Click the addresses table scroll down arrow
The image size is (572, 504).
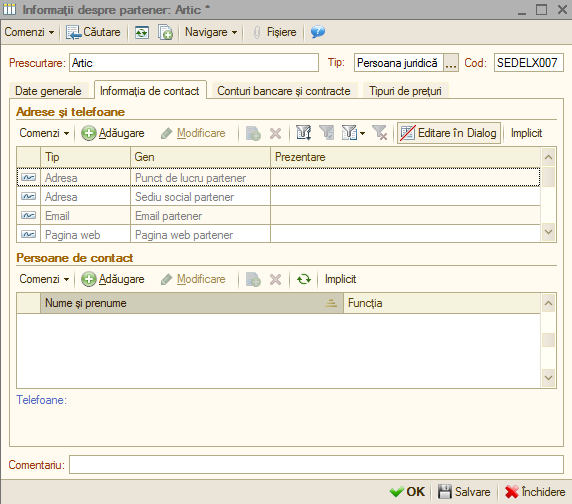pos(548,232)
